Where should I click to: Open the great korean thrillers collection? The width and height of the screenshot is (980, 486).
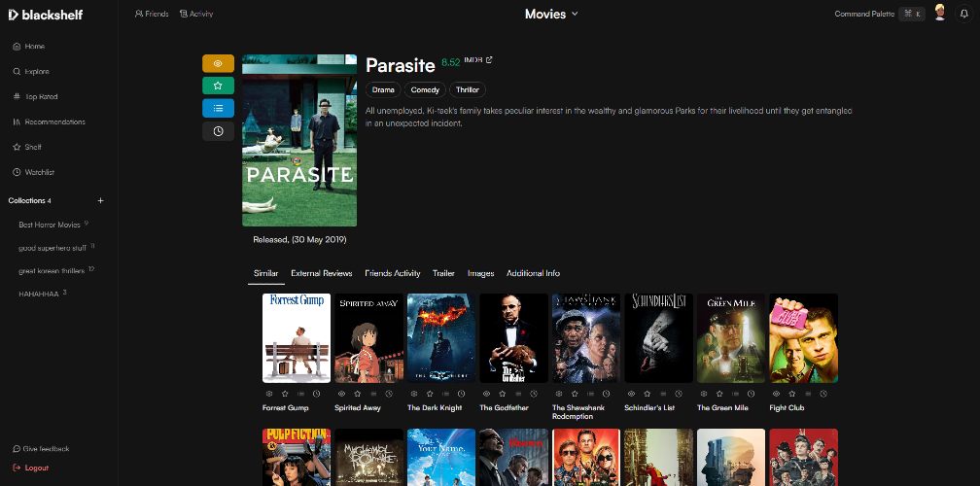coord(56,270)
